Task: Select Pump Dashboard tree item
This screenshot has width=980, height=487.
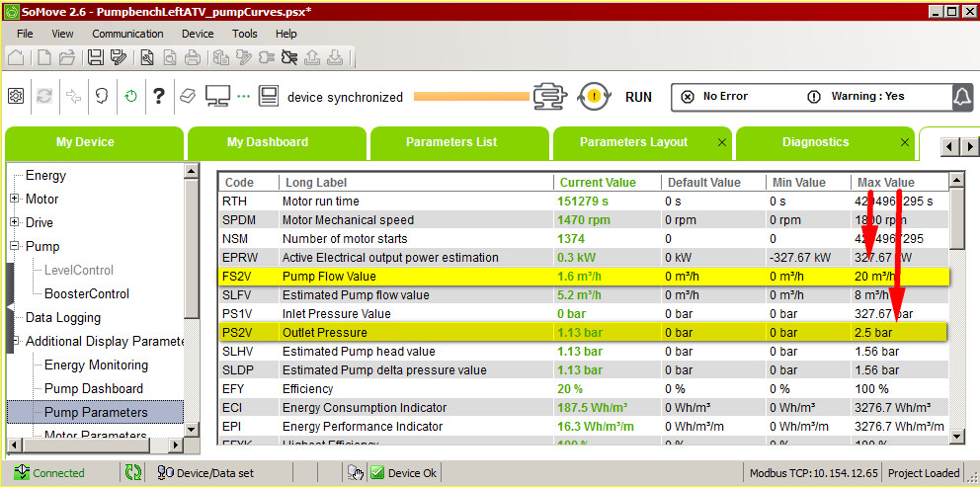Action: pos(94,388)
